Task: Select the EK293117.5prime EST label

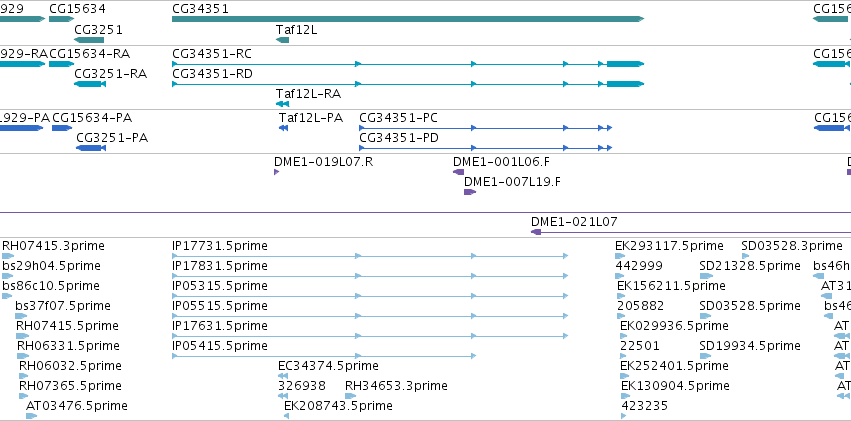Action: click(x=669, y=246)
